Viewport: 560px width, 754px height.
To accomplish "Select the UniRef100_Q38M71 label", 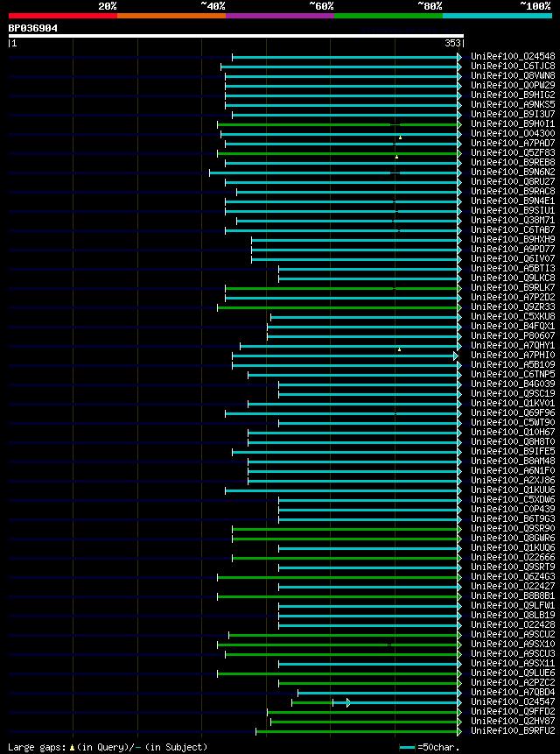I will point(513,220).
